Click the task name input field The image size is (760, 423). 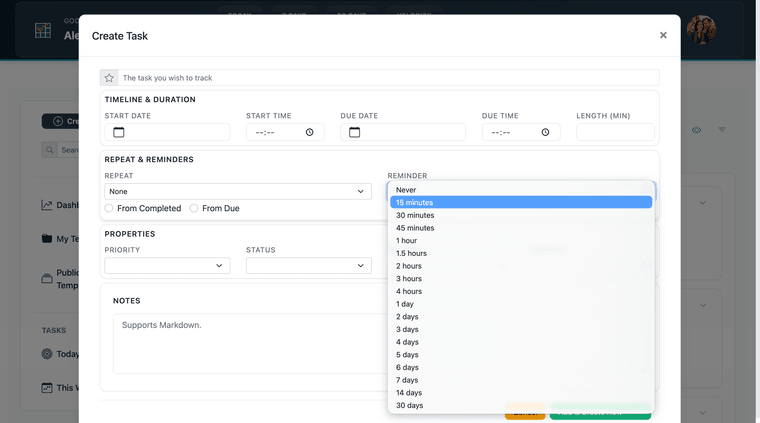coord(388,78)
